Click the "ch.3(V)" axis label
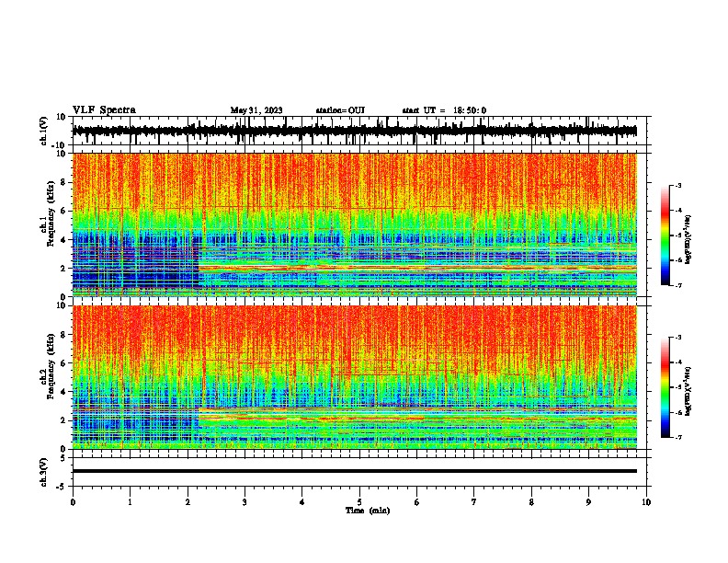Screen dimensions: 728x563 (x=43, y=472)
